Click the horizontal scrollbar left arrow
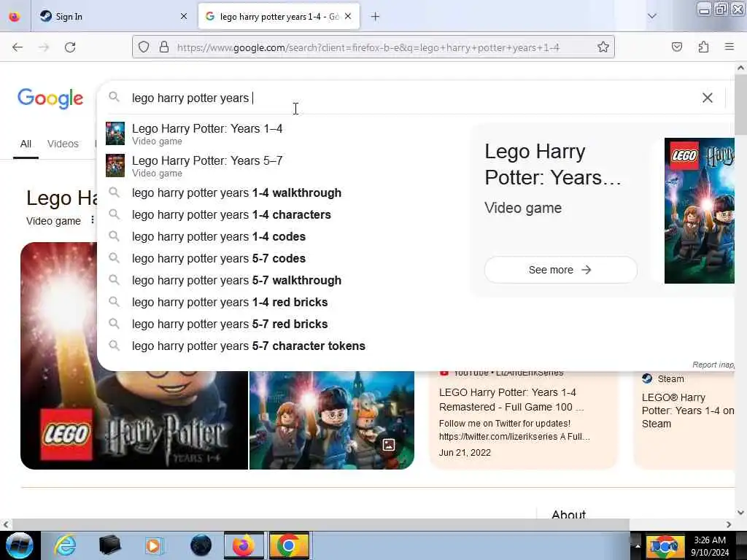Viewport: 747px width, 560px height. pos(6,524)
